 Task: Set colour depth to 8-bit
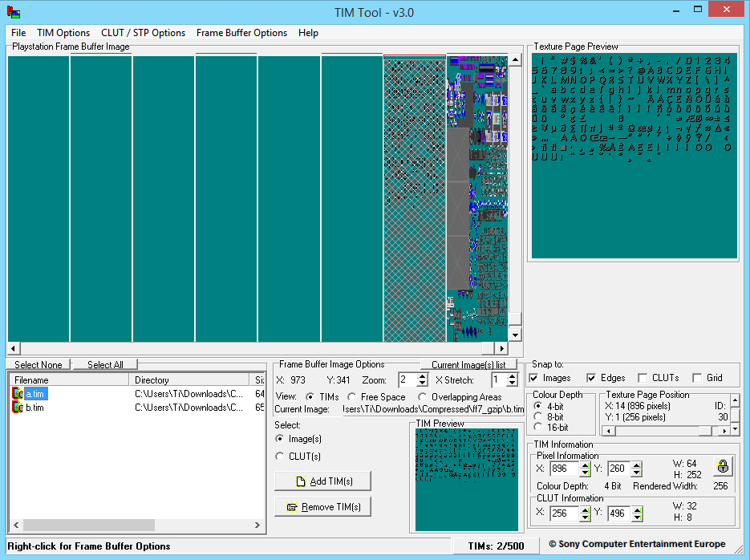click(537, 416)
